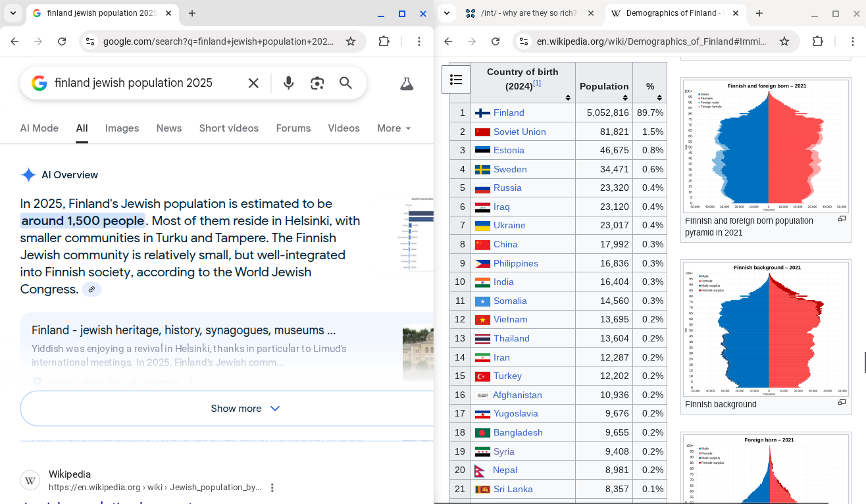This screenshot has height=504, width=866.
Task: Open Afghanistan link in table
Action: (517, 395)
